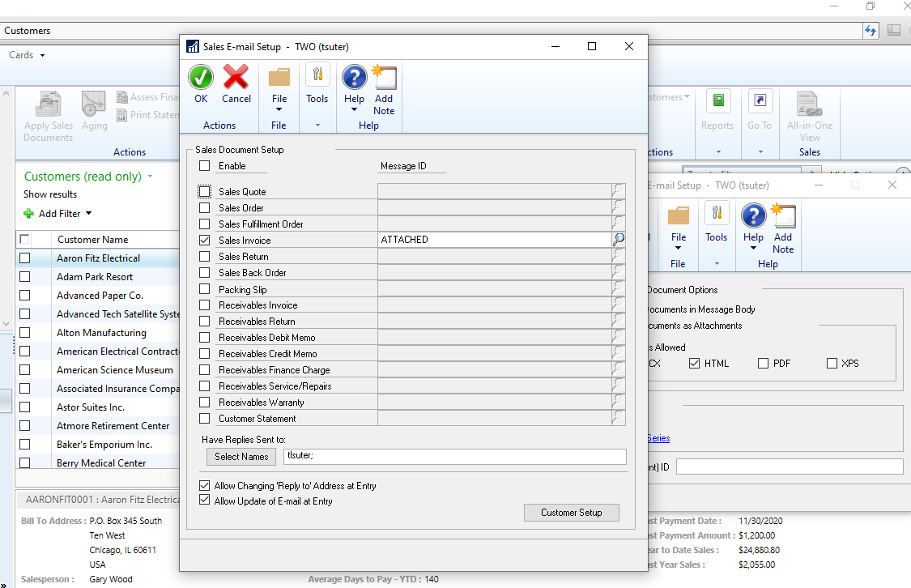Click Add Note icon in background E-mail Setup window

coord(783,215)
